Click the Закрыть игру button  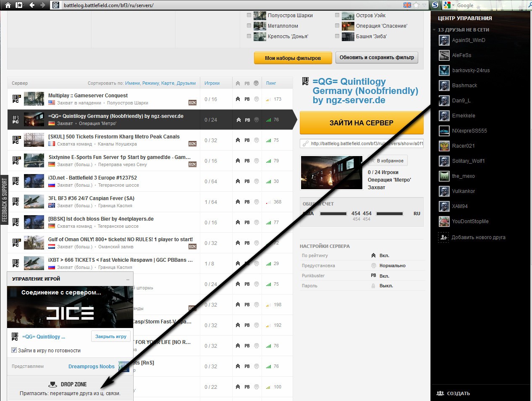coord(110,336)
